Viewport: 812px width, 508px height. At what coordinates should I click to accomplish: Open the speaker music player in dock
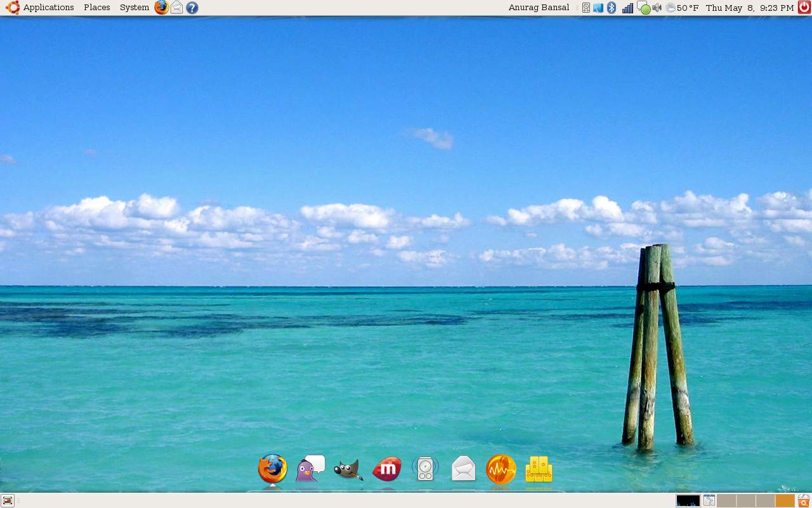tap(425, 469)
